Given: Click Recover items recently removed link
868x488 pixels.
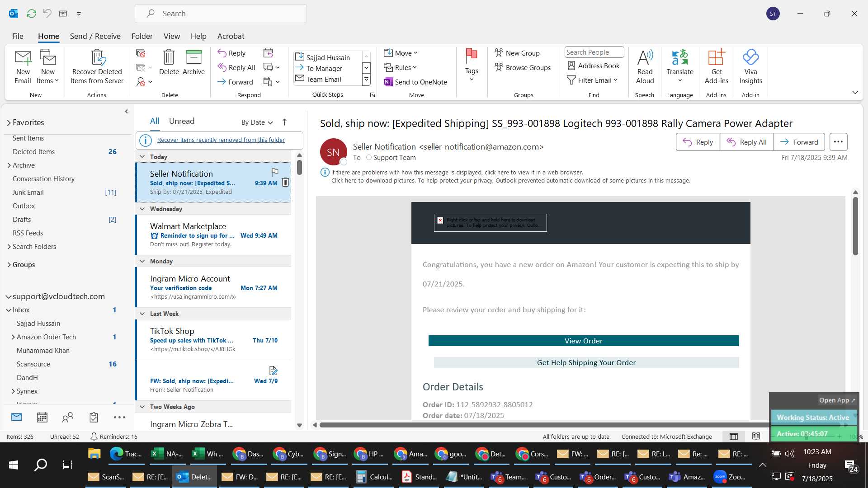Looking at the screenshot, I should [x=221, y=140].
